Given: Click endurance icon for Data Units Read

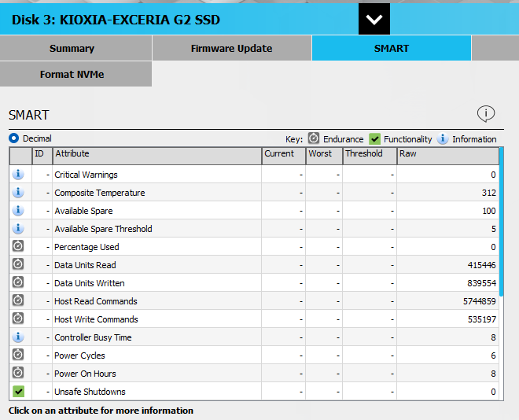Looking at the screenshot, I should click(x=18, y=264).
